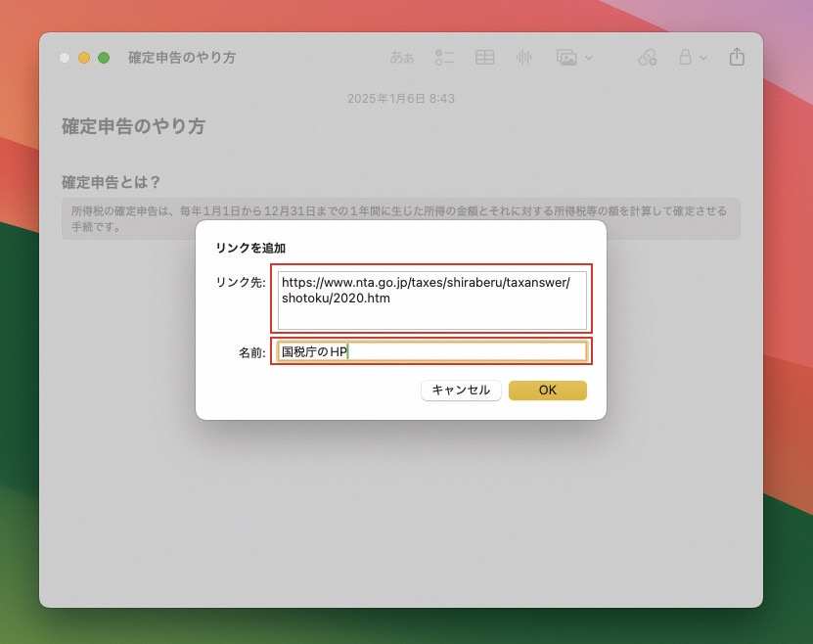The width and height of the screenshot is (813, 644).
Task: Select the window title 確定申告のやり方 in toolbar
Action: coord(182,58)
